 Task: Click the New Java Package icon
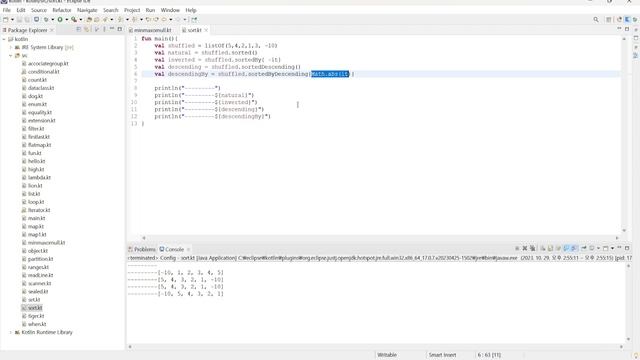(89, 20)
